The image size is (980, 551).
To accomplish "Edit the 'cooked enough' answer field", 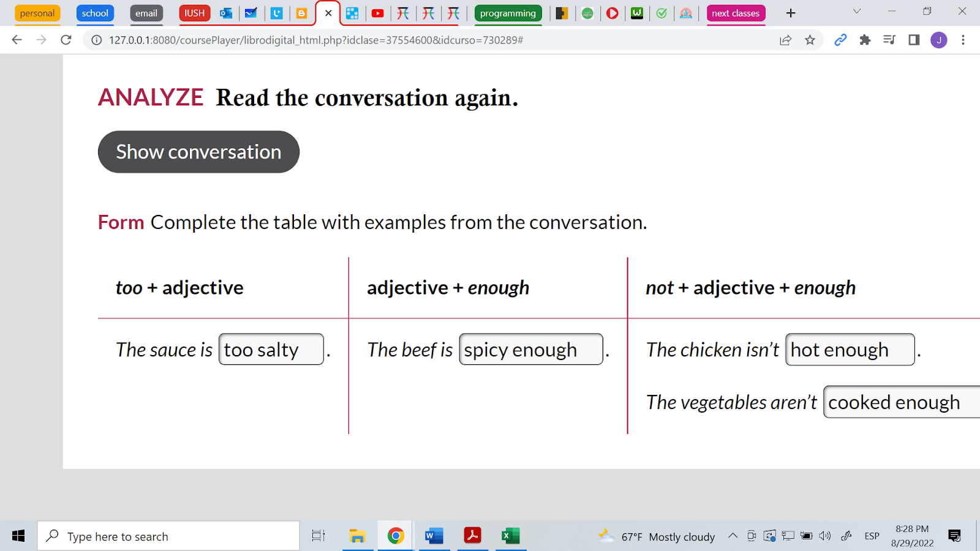I will (902, 402).
